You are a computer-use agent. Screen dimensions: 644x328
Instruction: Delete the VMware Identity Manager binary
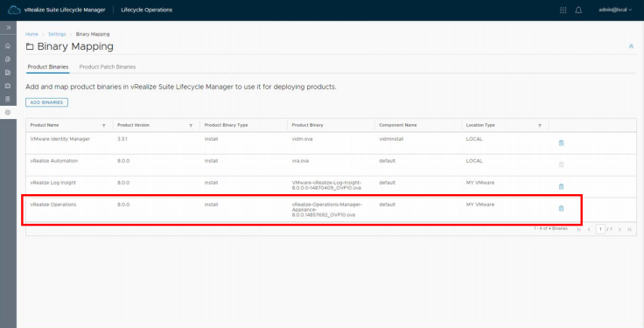point(561,143)
